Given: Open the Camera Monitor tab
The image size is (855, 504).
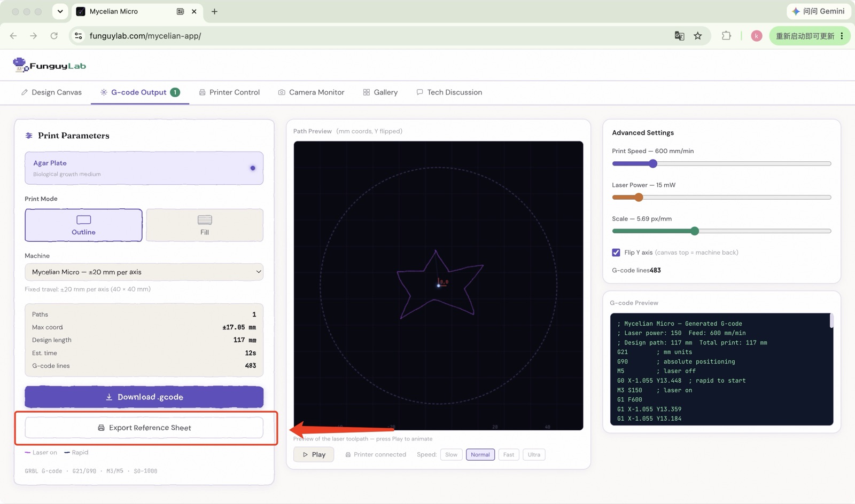Looking at the screenshot, I should [311, 92].
